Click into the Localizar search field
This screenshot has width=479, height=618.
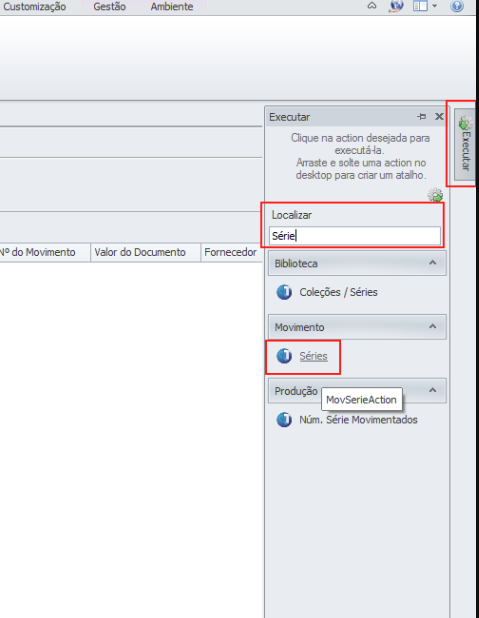pos(355,236)
